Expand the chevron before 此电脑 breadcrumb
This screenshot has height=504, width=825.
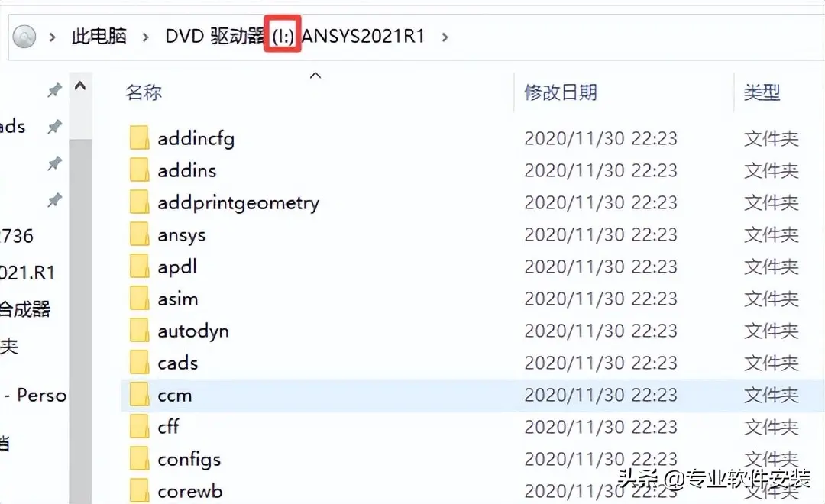pyautogui.click(x=52, y=37)
